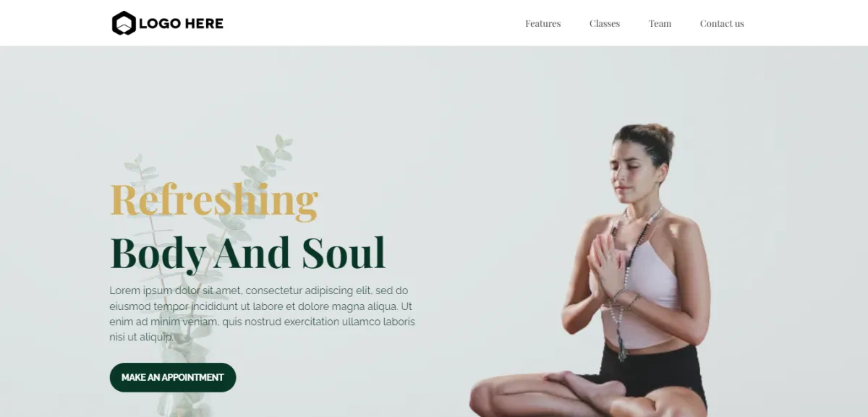Click the hexagon logo icon
868x417 pixels.
(x=124, y=23)
